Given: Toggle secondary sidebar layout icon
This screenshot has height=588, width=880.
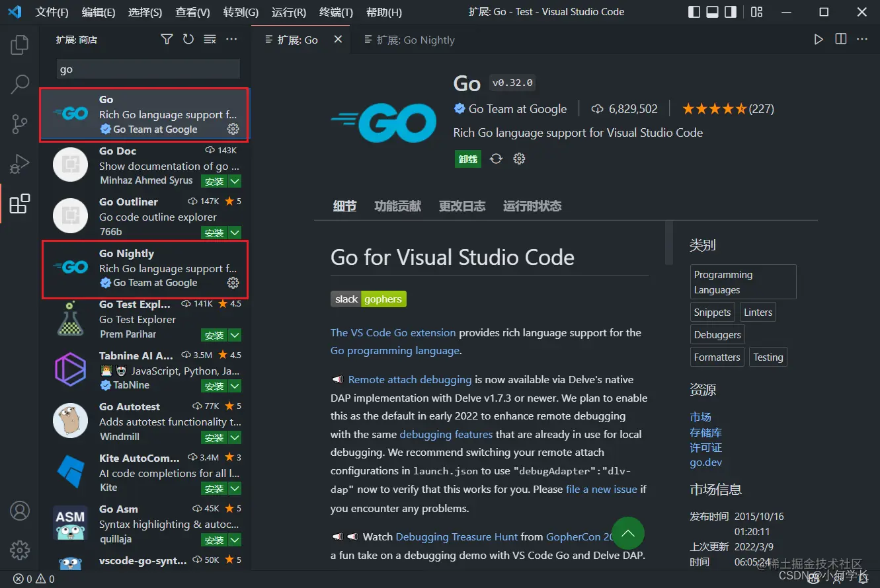Looking at the screenshot, I should (x=731, y=12).
